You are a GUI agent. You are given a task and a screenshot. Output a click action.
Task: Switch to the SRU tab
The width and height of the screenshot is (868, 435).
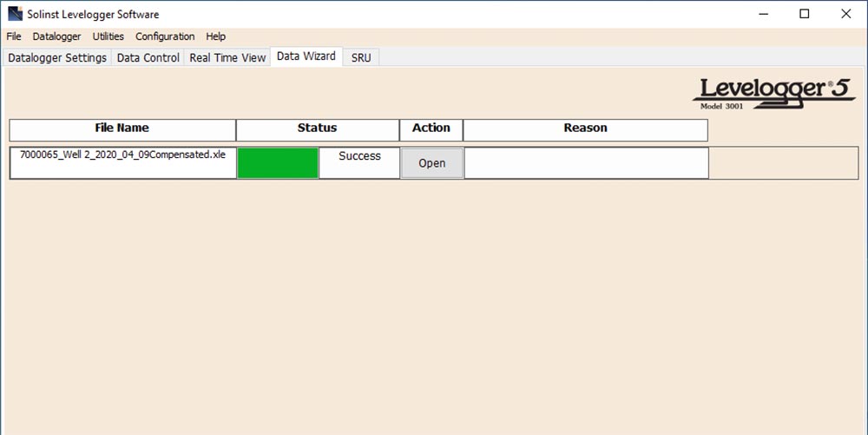click(361, 57)
